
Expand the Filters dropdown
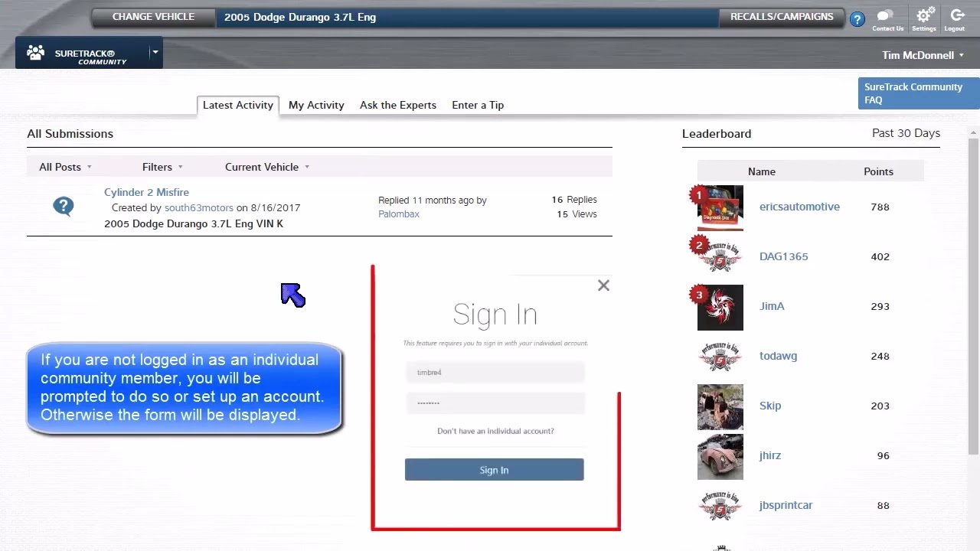click(162, 167)
